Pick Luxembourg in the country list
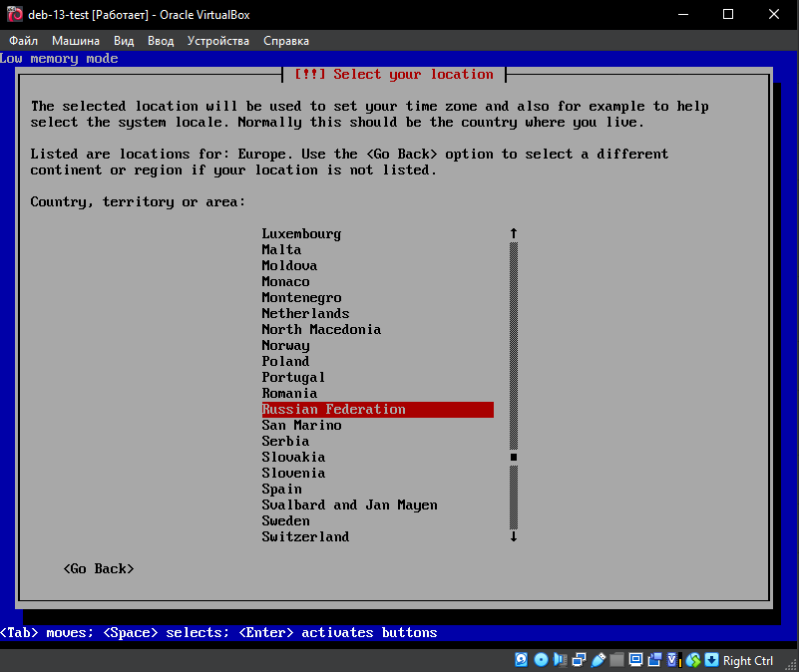This screenshot has height=672, width=799. tap(301, 234)
